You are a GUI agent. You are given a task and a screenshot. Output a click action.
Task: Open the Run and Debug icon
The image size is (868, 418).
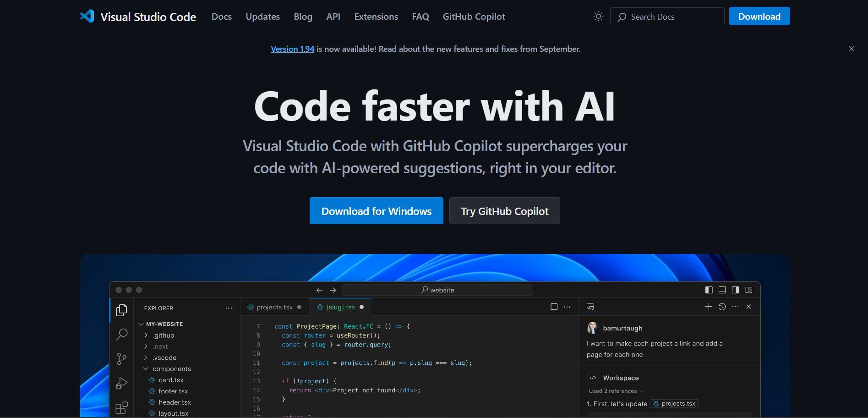coord(121,383)
